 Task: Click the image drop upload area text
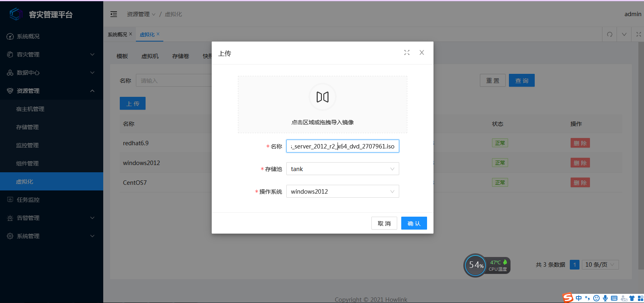(x=323, y=122)
